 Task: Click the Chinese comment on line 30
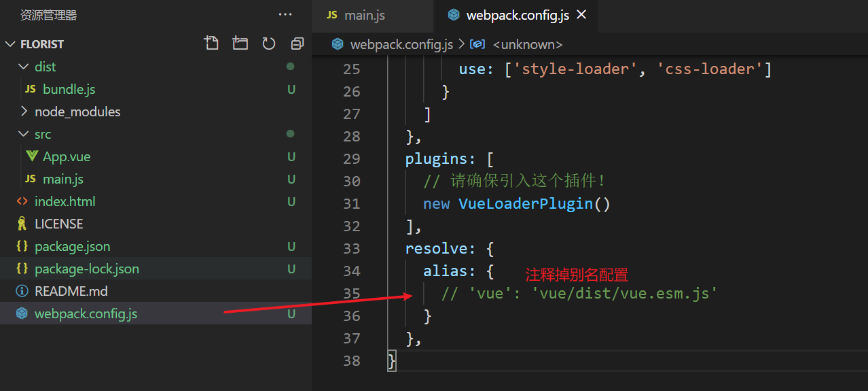(513, 181)
